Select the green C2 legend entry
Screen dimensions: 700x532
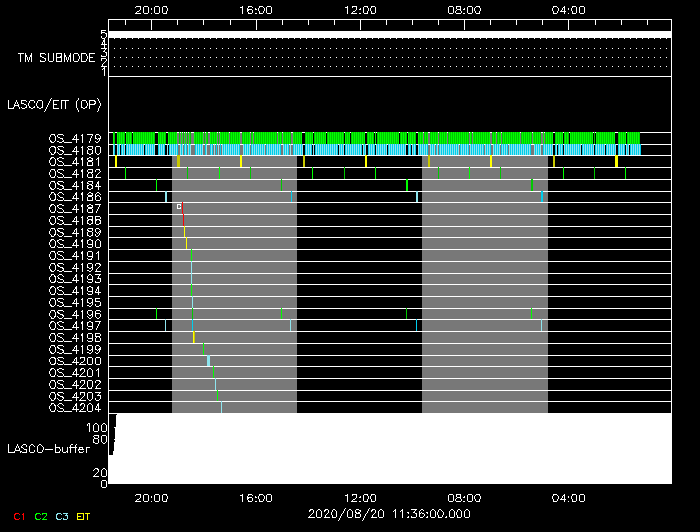(40, 516)
